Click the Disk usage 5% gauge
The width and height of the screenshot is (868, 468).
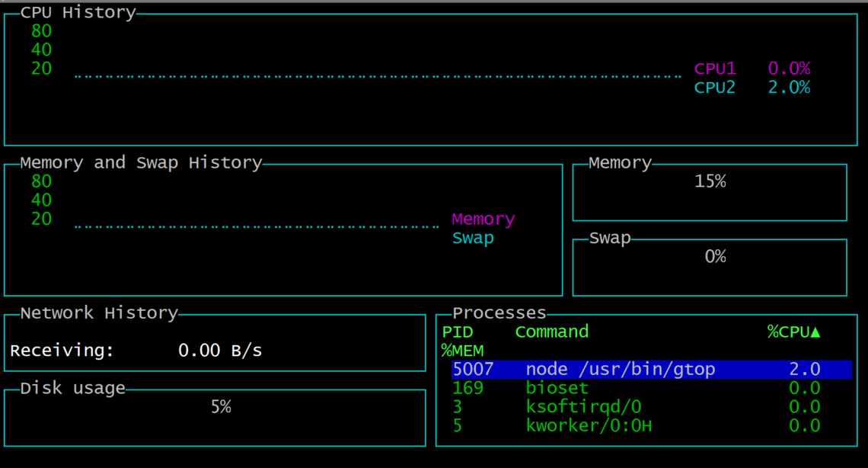221,407
